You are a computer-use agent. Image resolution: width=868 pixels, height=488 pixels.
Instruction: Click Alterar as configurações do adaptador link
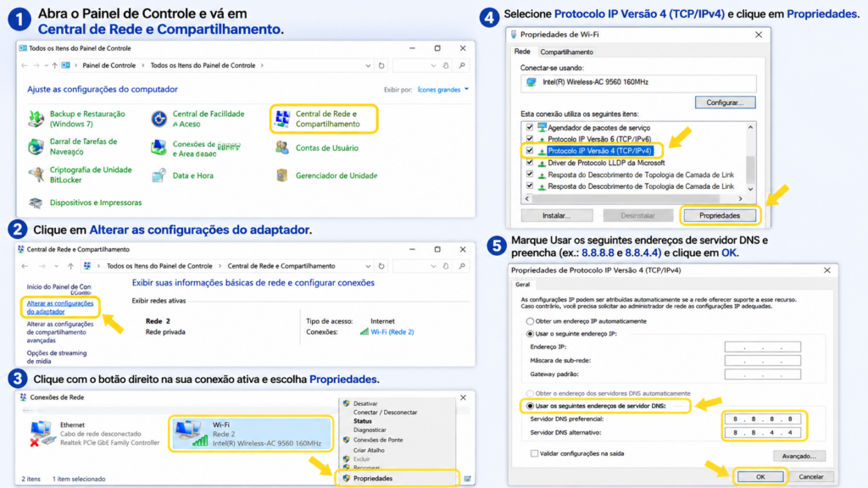pyautogui.click(x=60, y=307)
